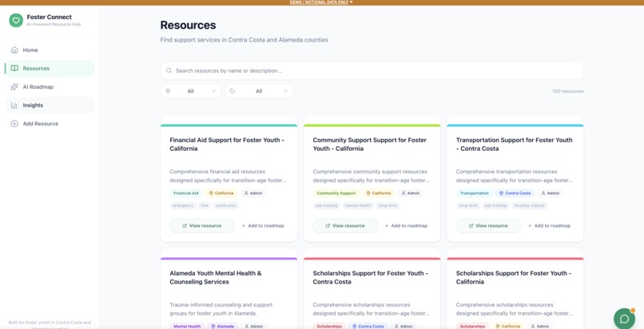Click external link icon on Community Support View resource
644x329 pixels.
(x=328, y=226)
